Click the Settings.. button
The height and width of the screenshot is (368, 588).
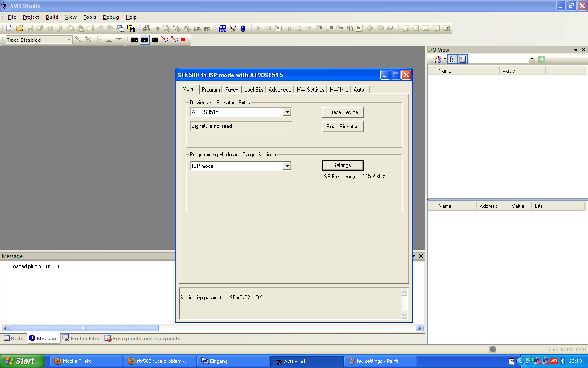tap(343, 165)
